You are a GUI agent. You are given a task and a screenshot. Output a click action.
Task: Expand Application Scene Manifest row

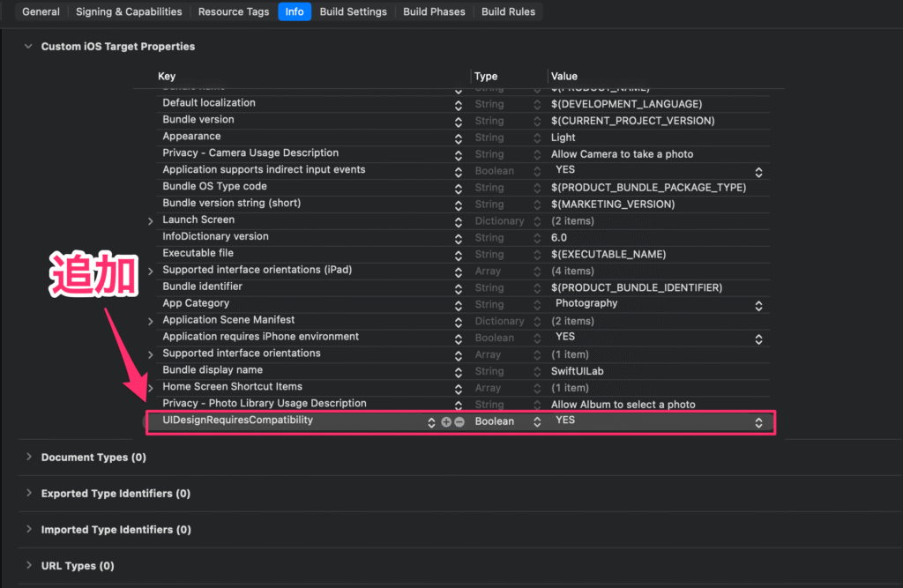[x=151, y=322]
